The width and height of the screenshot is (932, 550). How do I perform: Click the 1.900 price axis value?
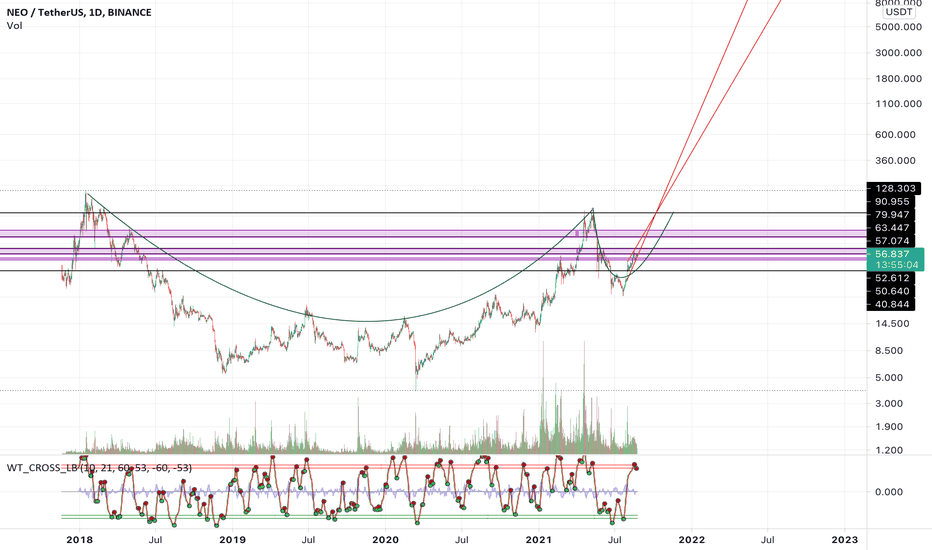(889, 427)
